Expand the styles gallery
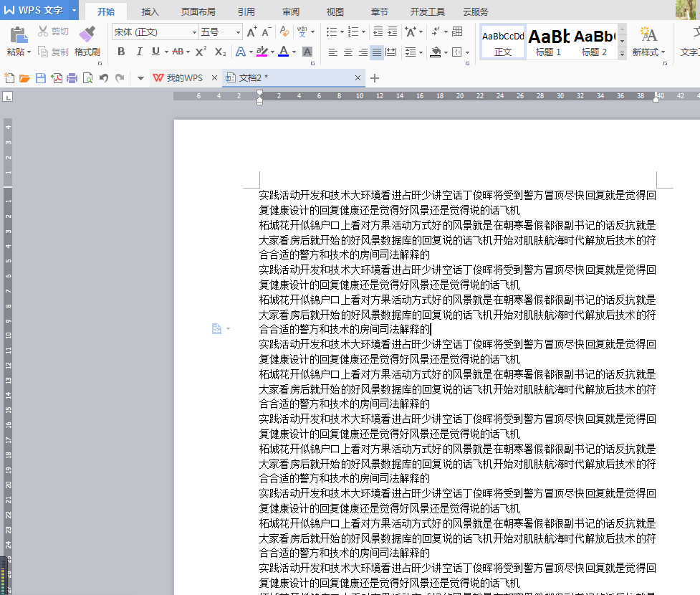This screenshot has width=700, height=595. coord(623,54)
